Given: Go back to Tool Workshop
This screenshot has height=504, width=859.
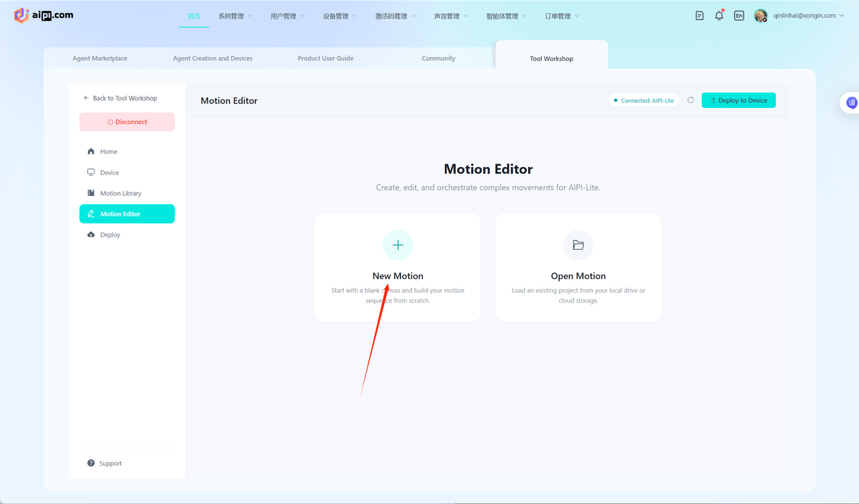Looking at the screenshot, I should (120, 98).
